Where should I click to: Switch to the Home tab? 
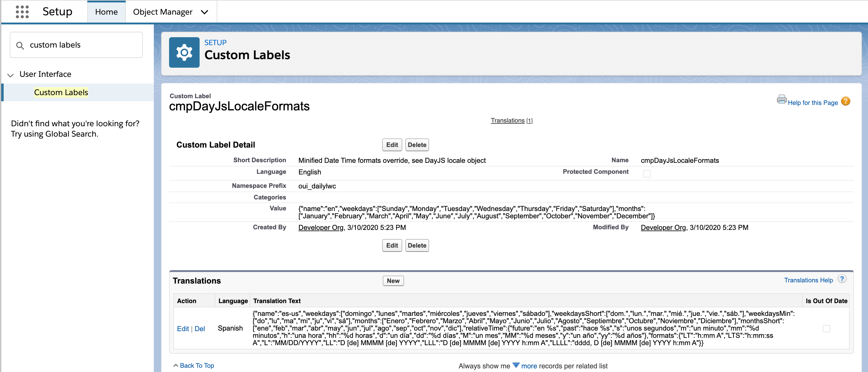[x=106, y=12]
